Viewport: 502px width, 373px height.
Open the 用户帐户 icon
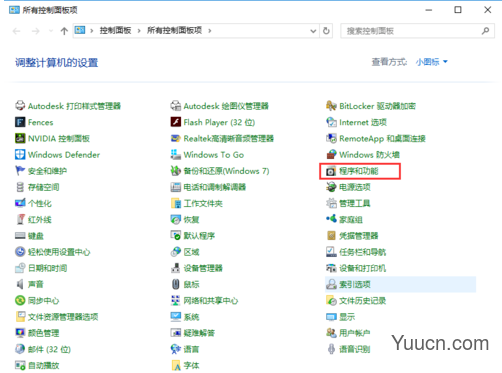point(331,333)
